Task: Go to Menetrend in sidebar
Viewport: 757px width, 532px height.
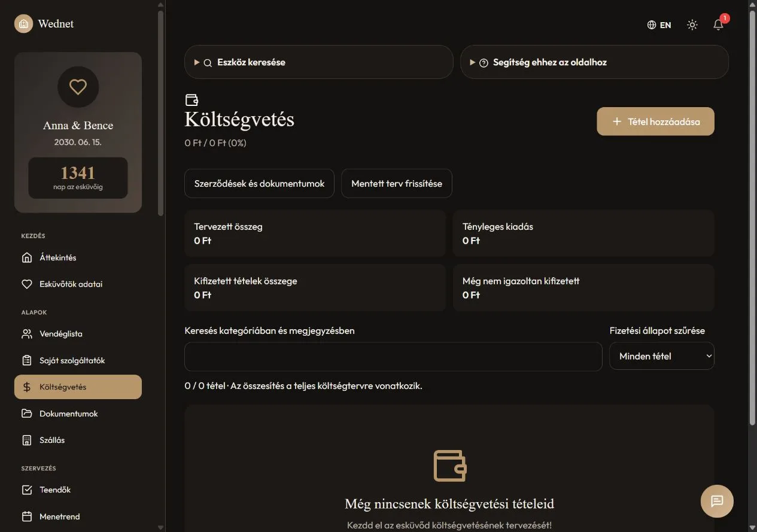Action: tap(78, 516)
